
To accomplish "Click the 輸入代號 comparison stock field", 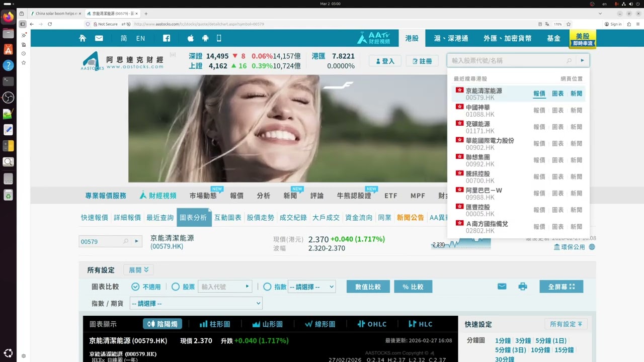I will pos(221,287).
